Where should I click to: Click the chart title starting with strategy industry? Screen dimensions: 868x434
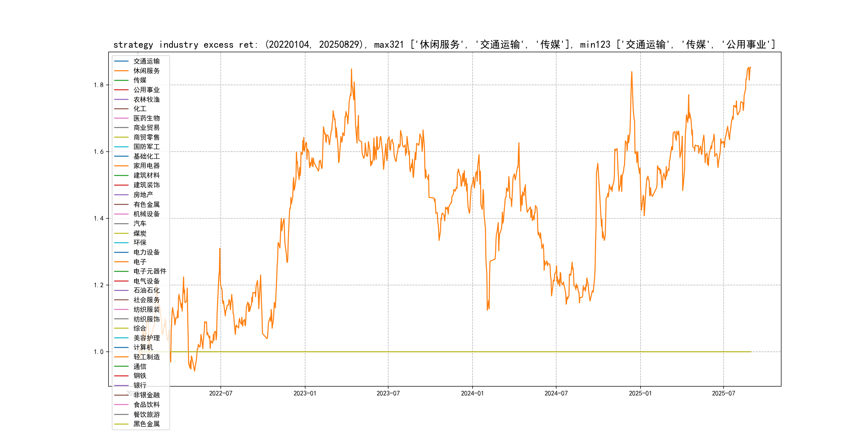pos(444,44)
